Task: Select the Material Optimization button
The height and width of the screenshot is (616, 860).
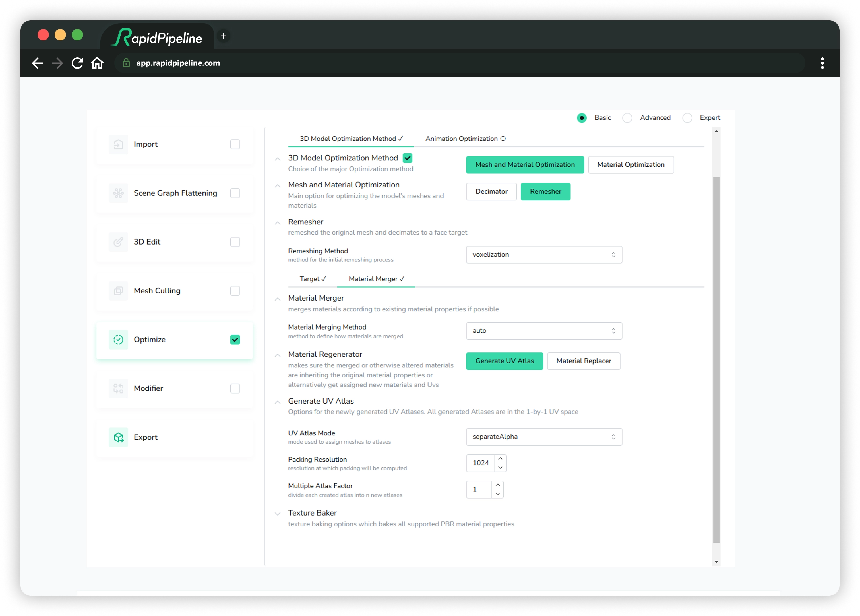Action: pos(631,165)
